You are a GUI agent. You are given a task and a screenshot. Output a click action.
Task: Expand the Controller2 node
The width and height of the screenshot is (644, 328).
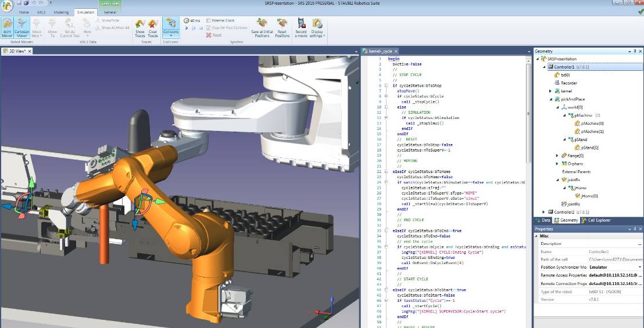[x=544, y=212]
